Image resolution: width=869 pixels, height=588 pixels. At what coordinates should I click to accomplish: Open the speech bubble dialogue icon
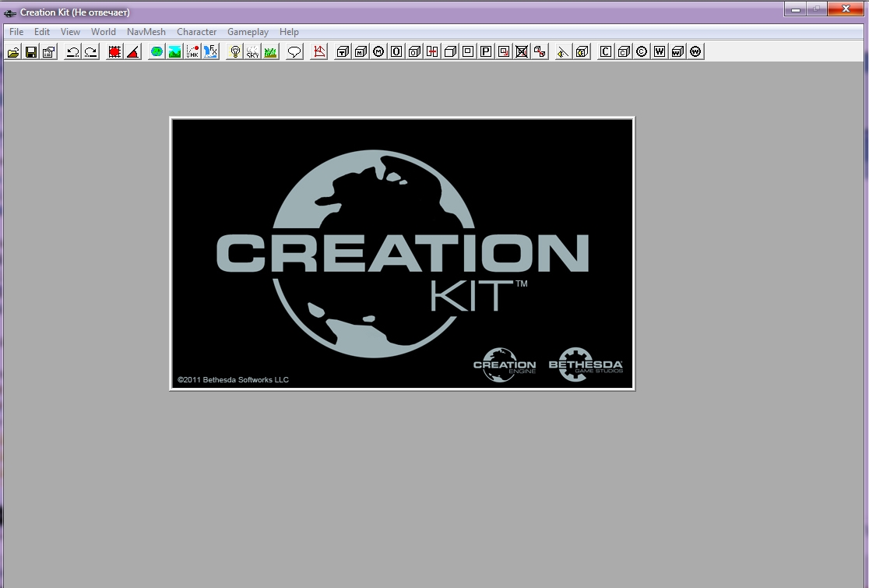[x=294, y=52]
